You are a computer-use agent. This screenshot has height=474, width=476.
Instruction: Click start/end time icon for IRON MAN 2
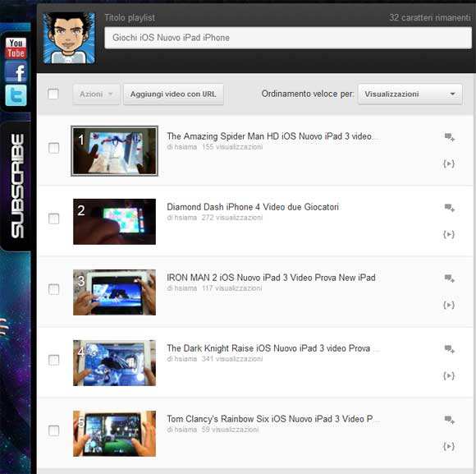449,305
